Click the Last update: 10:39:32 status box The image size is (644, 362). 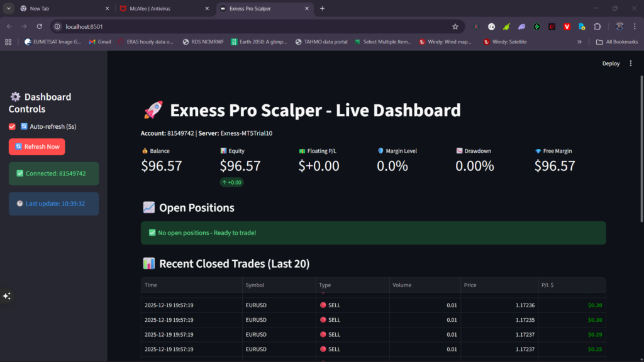(x=54, y=204)
